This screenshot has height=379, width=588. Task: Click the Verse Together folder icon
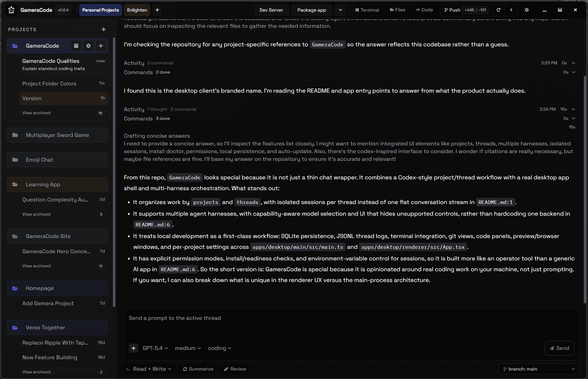point(15,328)
